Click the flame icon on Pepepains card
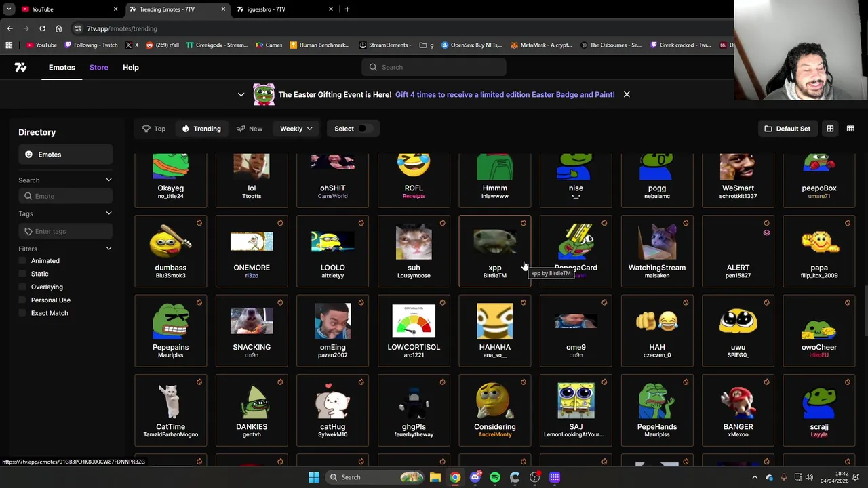This screenshot has height=488, width=868. click(199, 302)
